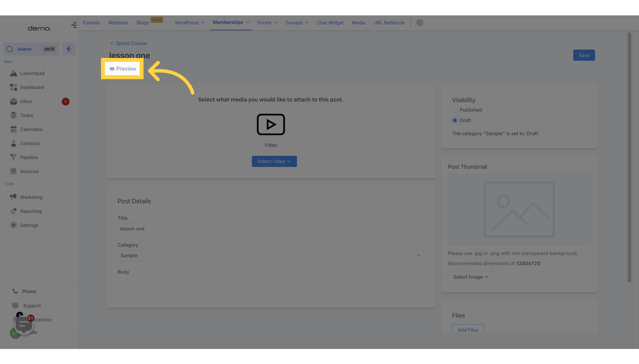
Task: Expand the Memberships menu
Action: [x=231, y=22]
